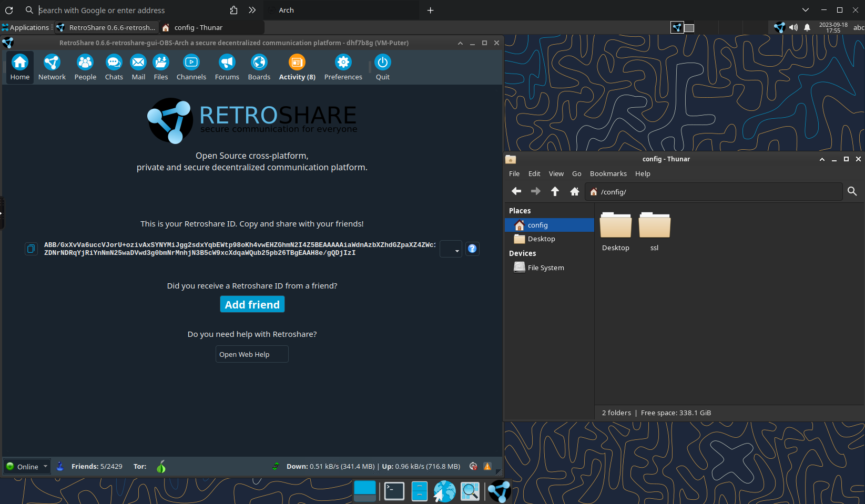Open the Boards section
This screenshot has width=865, height=504.
(x=259, y=67)
